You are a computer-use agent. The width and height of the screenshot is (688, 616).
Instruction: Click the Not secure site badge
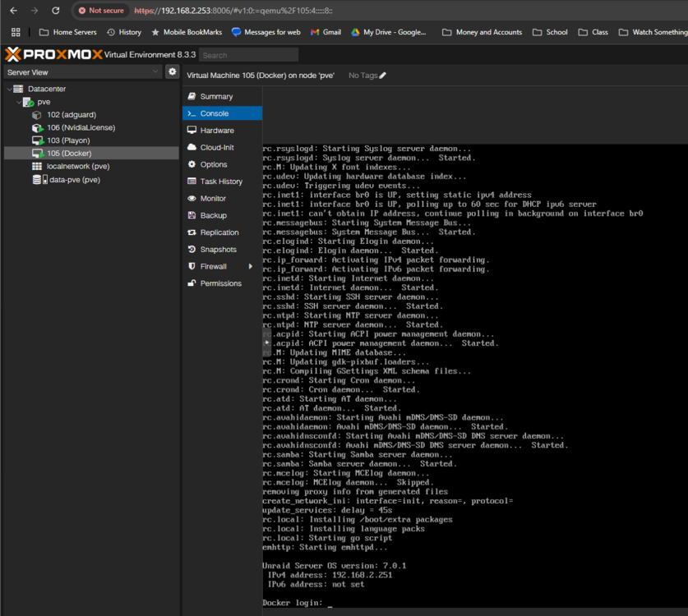point(101,11)
